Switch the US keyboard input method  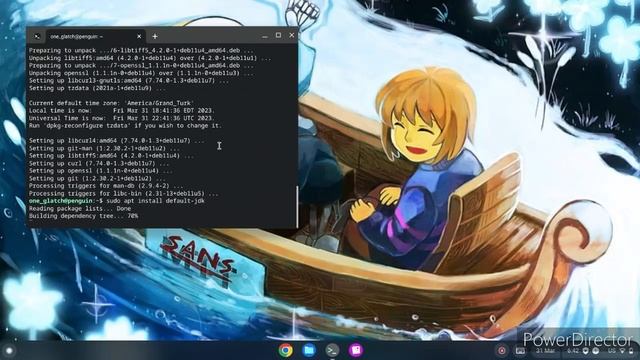click(611, 351)
